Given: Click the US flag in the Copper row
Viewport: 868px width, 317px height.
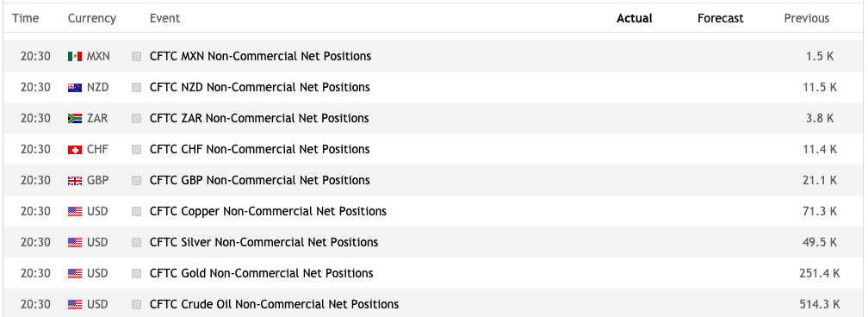Looking at the screenshot, I should click(75, 212).
